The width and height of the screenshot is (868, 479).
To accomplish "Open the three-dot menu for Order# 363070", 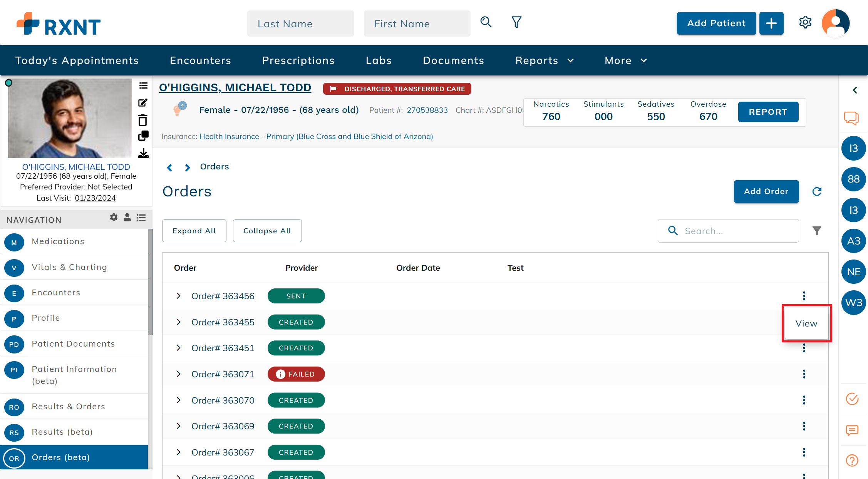I will [804, 400].
